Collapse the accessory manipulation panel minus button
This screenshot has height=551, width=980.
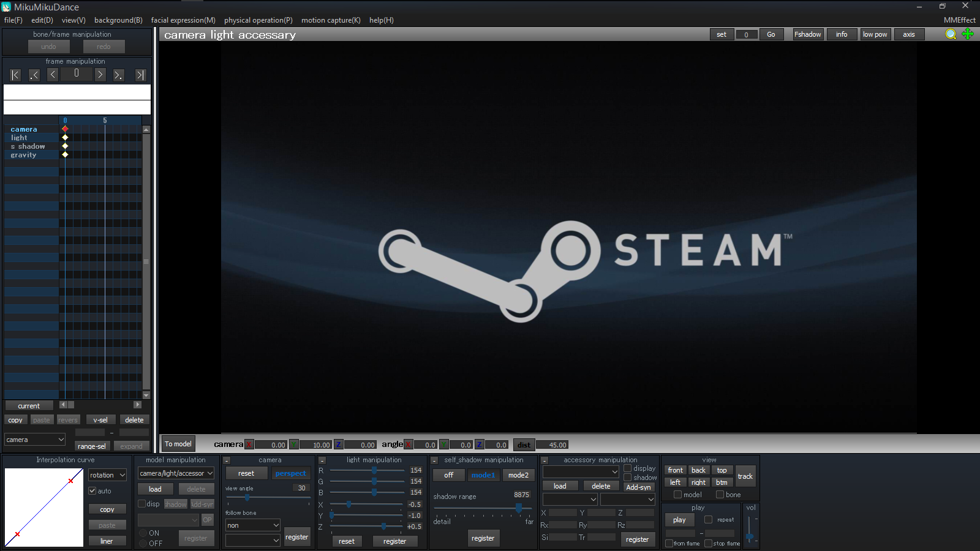(544, 460)
